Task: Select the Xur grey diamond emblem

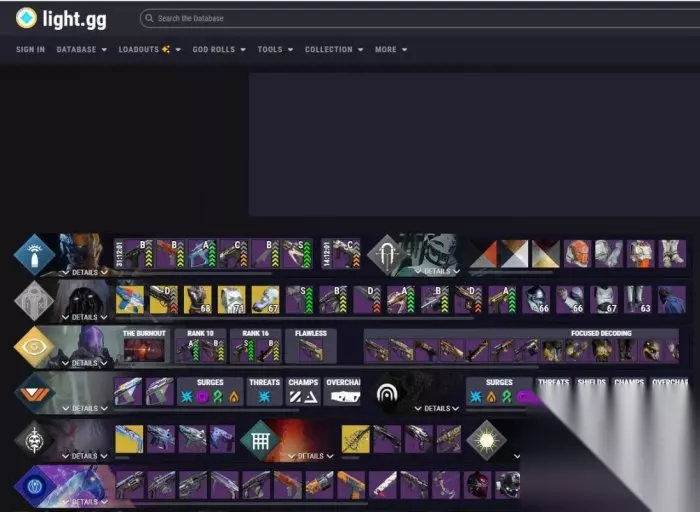Action: pos(34,300)
